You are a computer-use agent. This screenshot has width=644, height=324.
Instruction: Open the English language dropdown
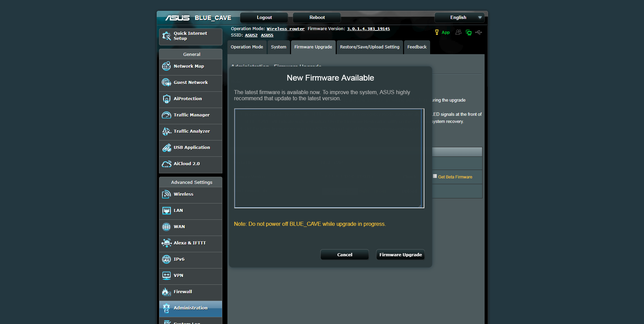point(459,18)
